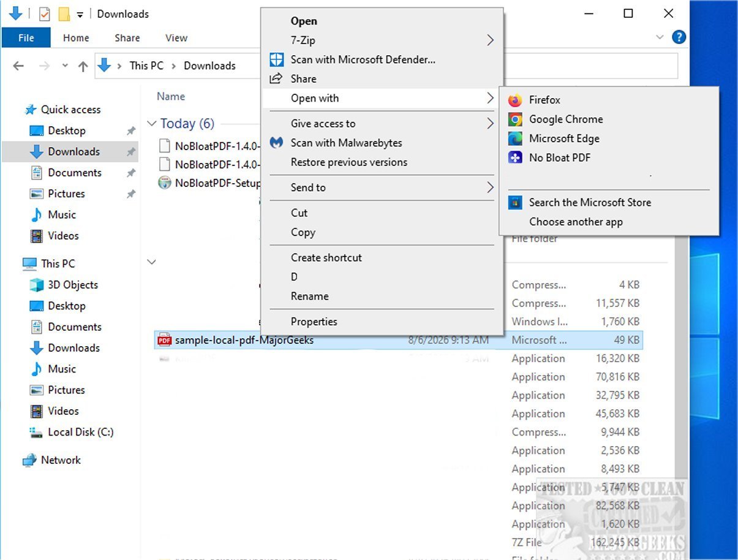Expand the Send to submenu
The image size is (738, 560).
[x=490, y=187]
